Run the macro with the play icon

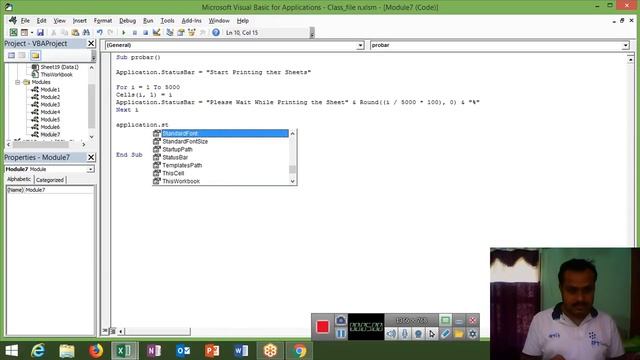coord(124,32)
